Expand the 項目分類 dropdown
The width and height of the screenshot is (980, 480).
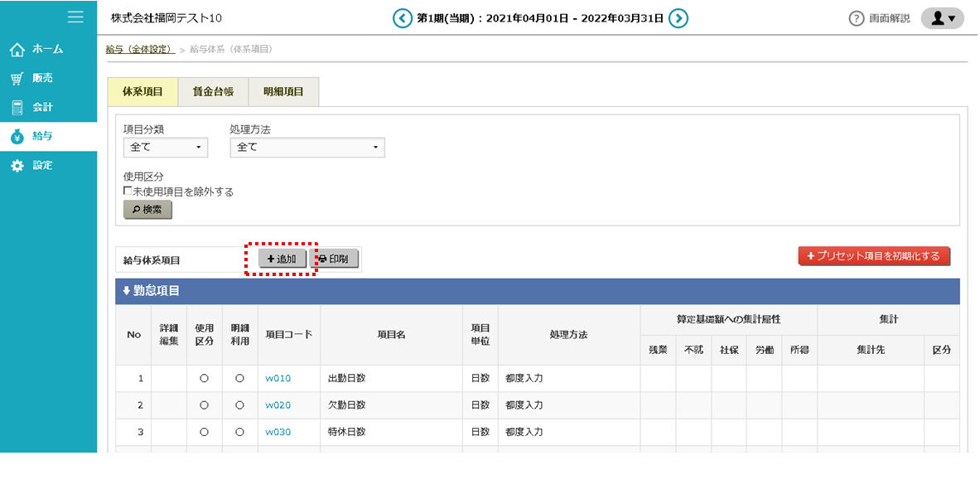(x=166, y=148)
